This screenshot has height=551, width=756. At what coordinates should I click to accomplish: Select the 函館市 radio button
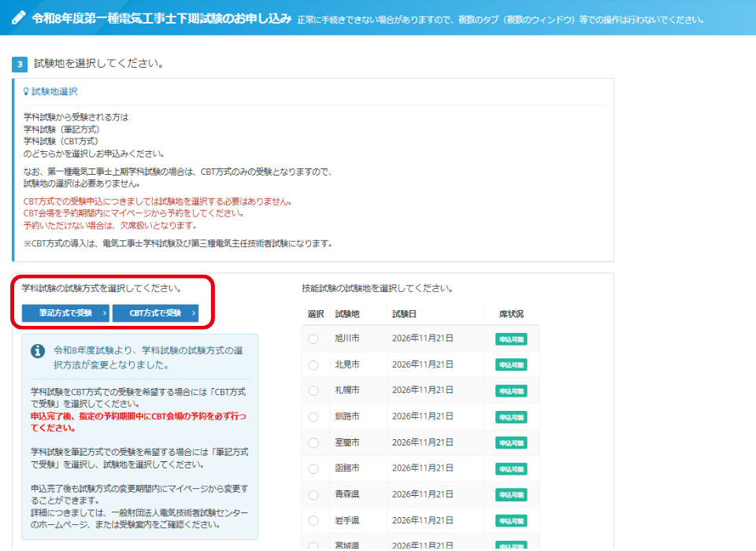[x=313, y=468]
